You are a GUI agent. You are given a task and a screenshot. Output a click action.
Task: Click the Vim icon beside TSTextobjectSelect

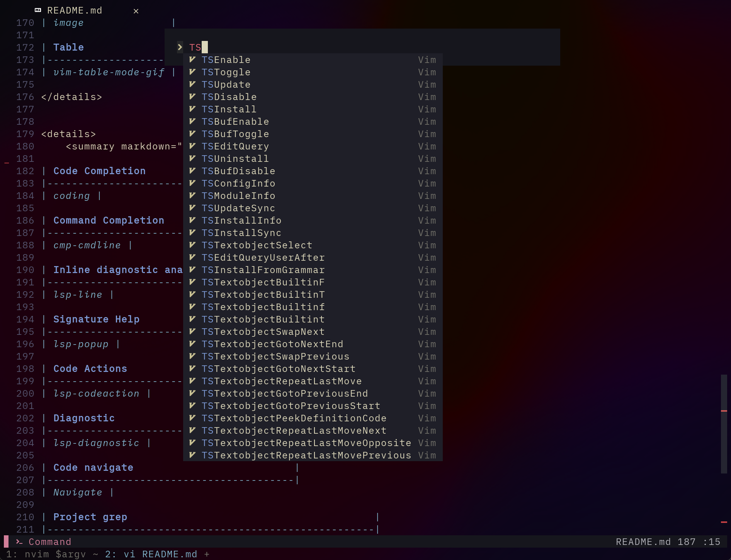point(192,245)
